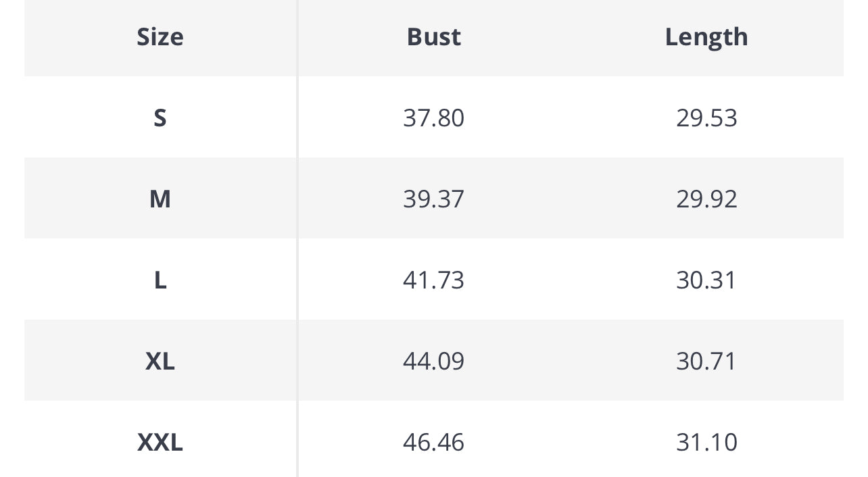Click the Bust column header
Screen dimensions: 868x477
(433, 36)
